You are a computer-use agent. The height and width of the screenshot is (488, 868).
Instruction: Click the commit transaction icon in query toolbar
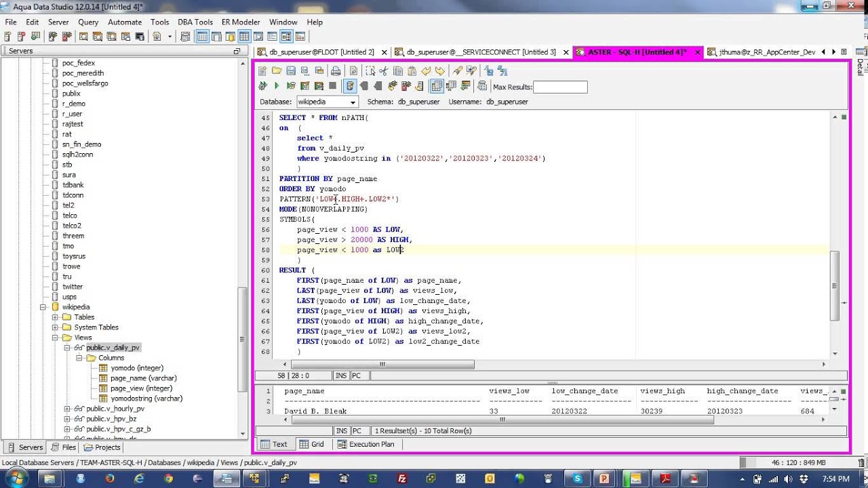[364, 86]
